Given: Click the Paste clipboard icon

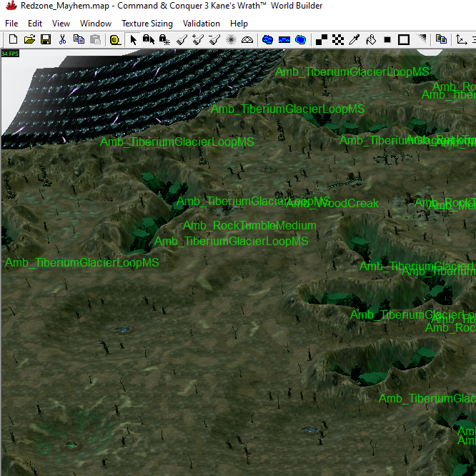Looking at the screenshot, I should [x=95, y=39].
